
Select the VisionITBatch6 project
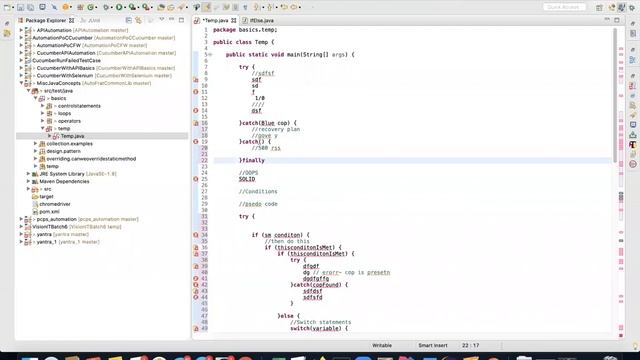click(50, 227)
